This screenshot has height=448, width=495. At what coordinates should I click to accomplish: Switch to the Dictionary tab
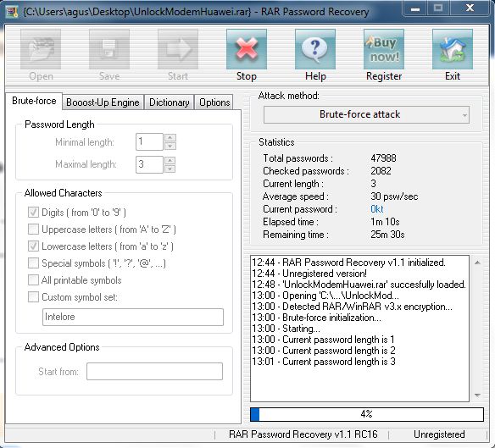169,102
